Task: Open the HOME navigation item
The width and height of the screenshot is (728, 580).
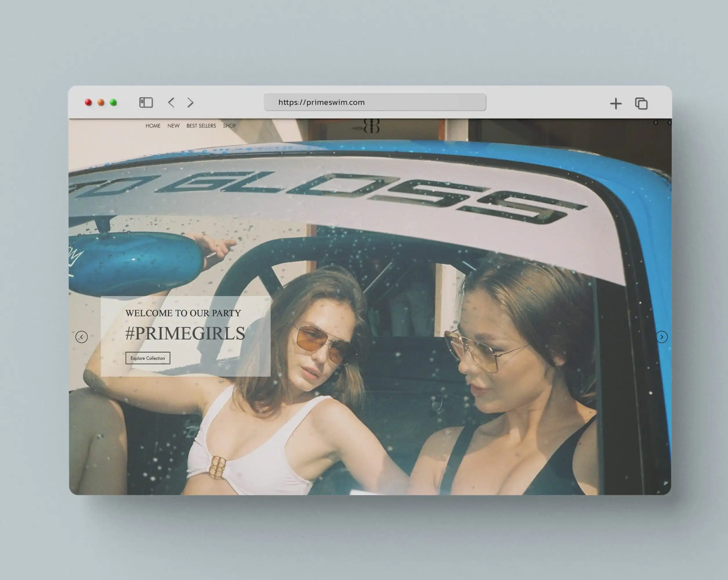Action: (153, 126)
